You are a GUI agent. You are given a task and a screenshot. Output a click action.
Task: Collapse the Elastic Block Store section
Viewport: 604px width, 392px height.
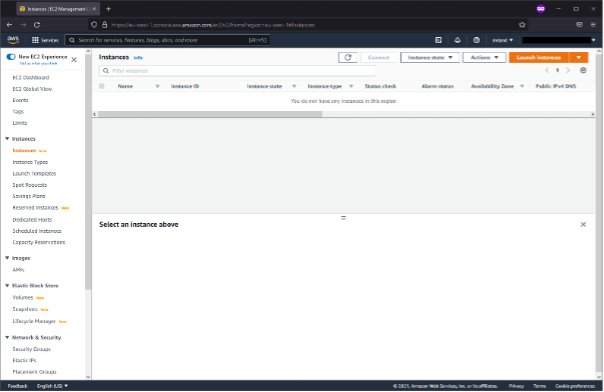point(7,285)
